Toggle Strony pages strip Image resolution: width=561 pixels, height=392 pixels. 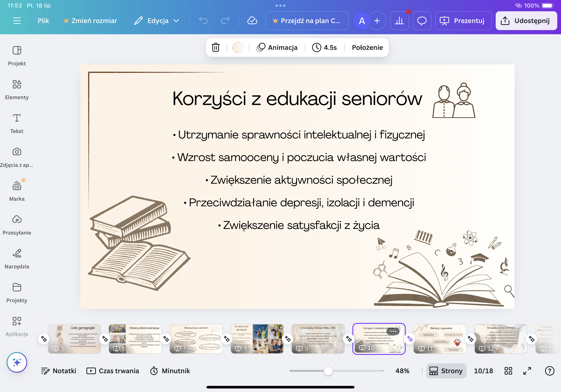(x=446, y=371)
